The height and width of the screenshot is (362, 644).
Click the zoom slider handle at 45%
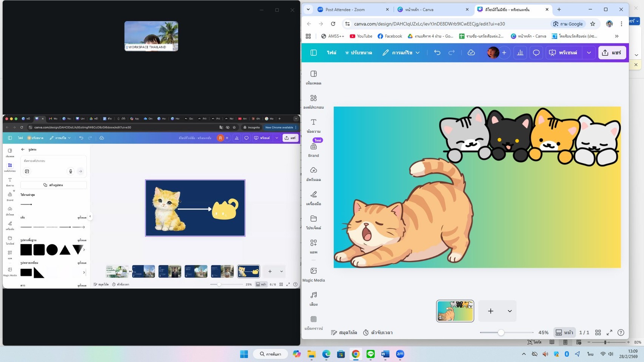[x=501, y=333]
